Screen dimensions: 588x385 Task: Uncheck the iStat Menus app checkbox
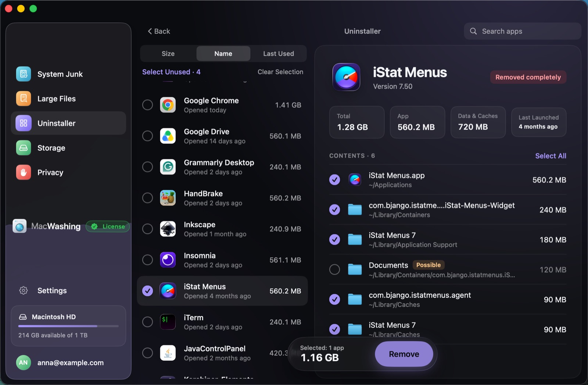[x=148, y=291]
